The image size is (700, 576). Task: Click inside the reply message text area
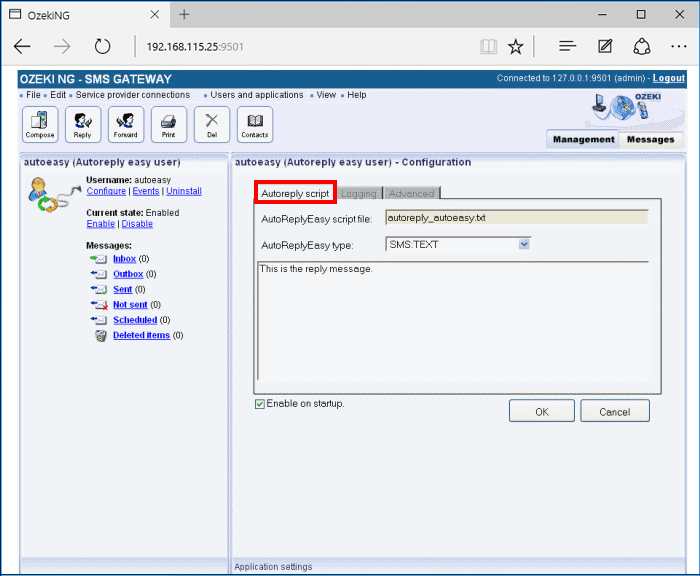[x=453, y=320]
